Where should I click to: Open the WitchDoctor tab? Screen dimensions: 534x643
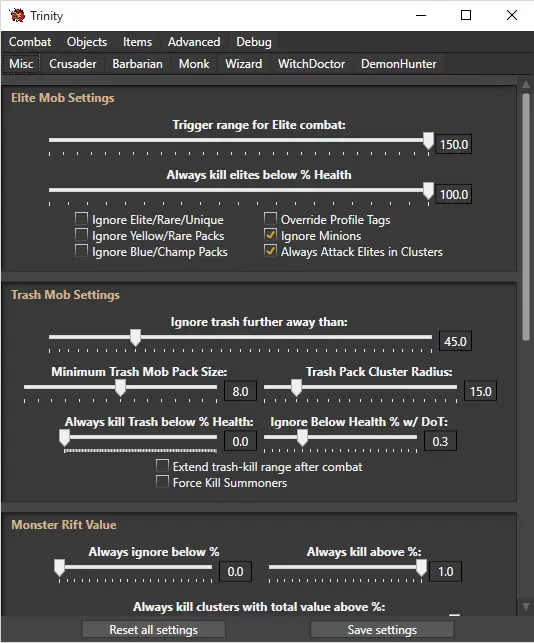tap(311, 64)
